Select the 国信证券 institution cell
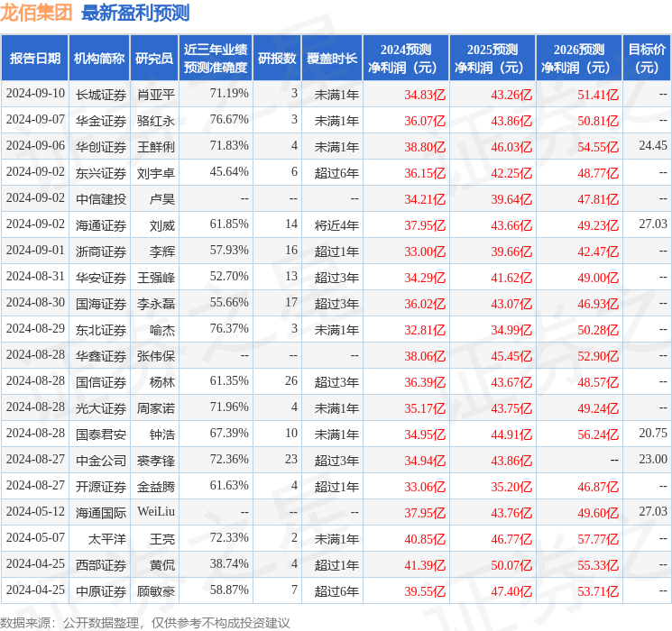This screenshot has width=672, height=631. (101, 382)
